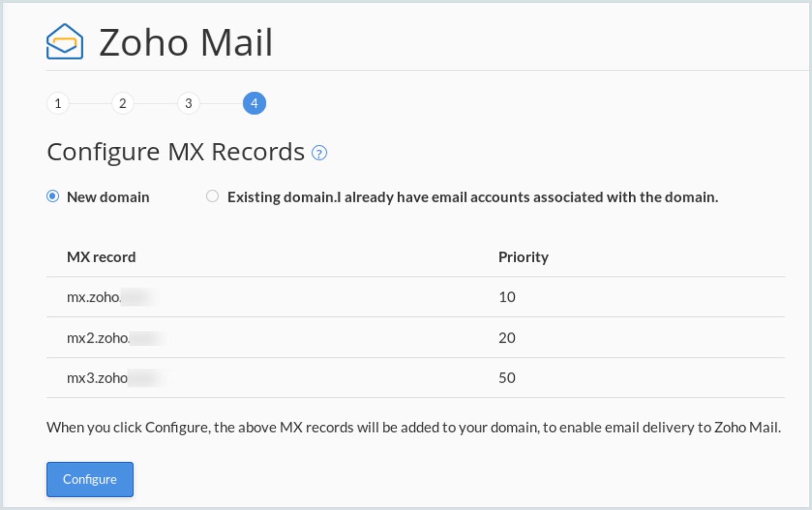The height and width of the screenshot is (510, 812).
Task: Click the Zoho Mail title text
Action: [x=186, y=42]
